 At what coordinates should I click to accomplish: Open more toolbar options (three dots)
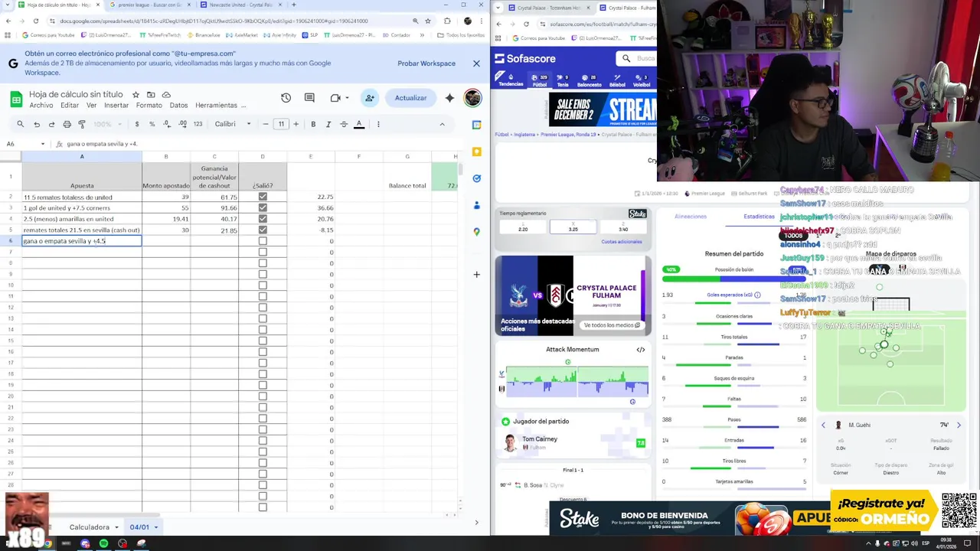tap(378, 124)
